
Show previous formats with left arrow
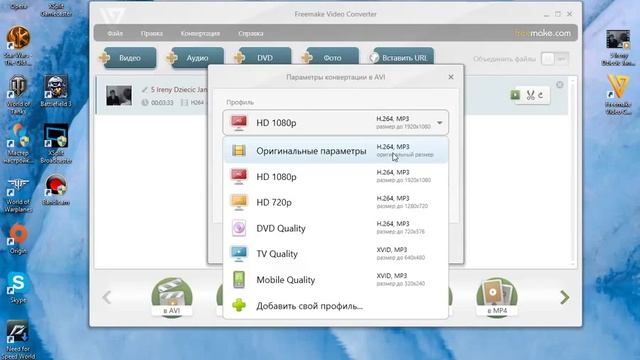tap(107, 297)
